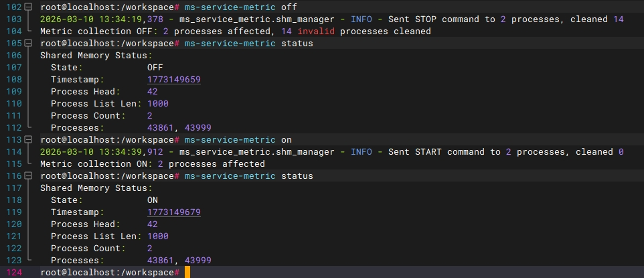
Task: Click the 'ms-service-metric off' command text
Action: (x=240, y=7)
